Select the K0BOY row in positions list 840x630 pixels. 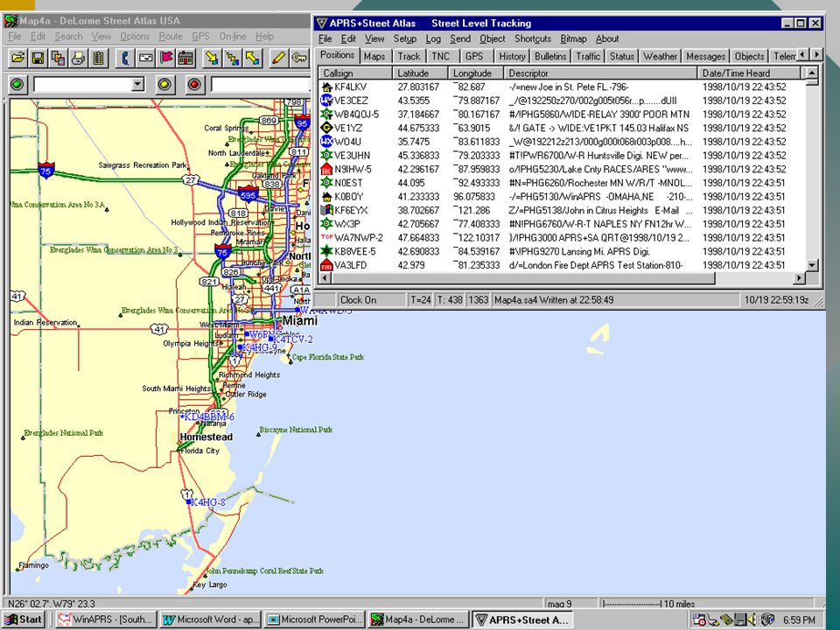(562, 197)
